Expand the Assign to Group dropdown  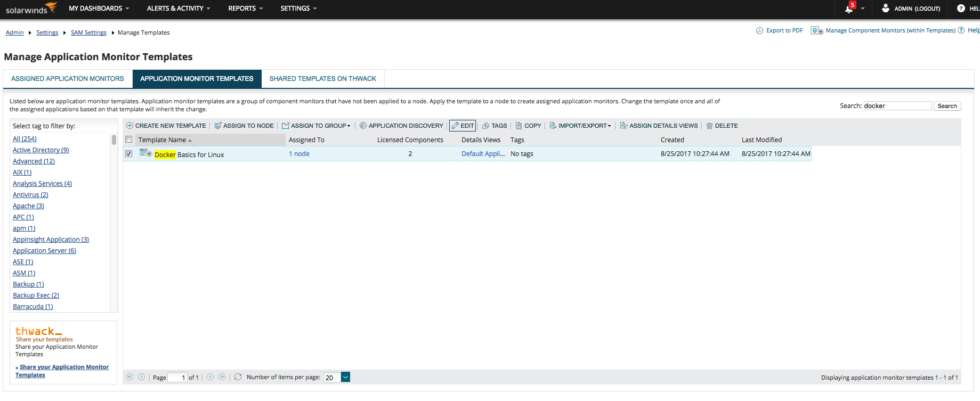click(x=349, y=126)
